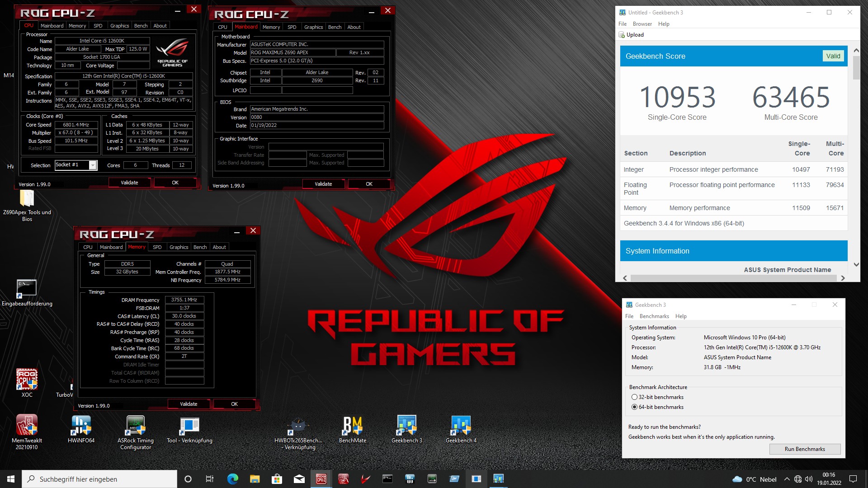Click OK in the Memory window
The image size is (868, 488).
point(234,404)
